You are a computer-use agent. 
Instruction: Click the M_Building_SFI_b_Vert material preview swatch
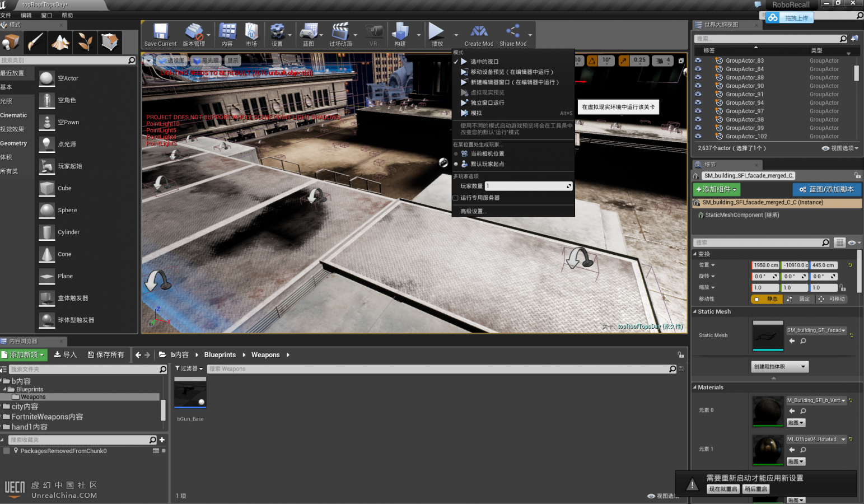coord(768,413)
